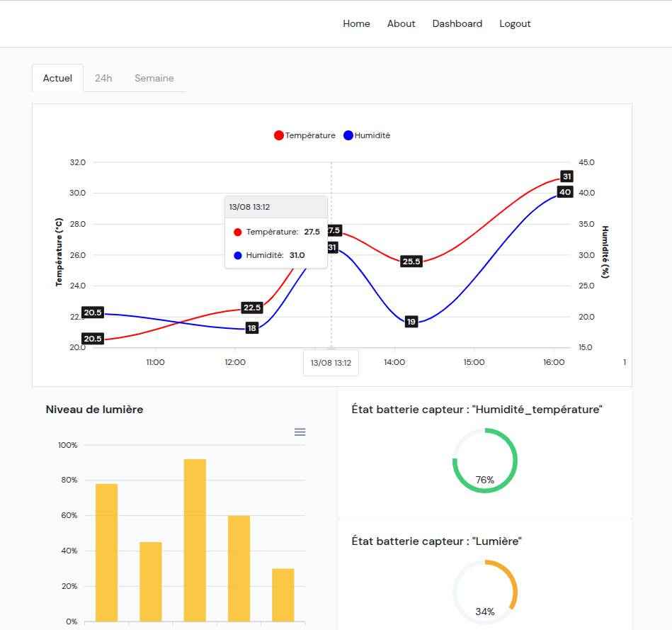Select the 13/08 13:12 timeline marker label

[331, 362]
